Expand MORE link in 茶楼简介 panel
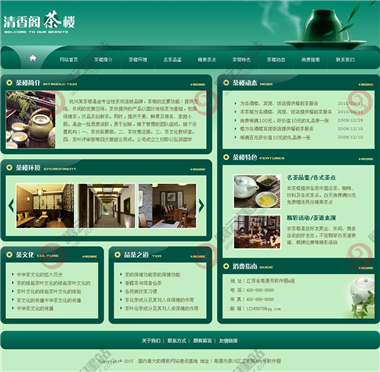The height and width of the screenshot is (372, 380). pos(198,84)
